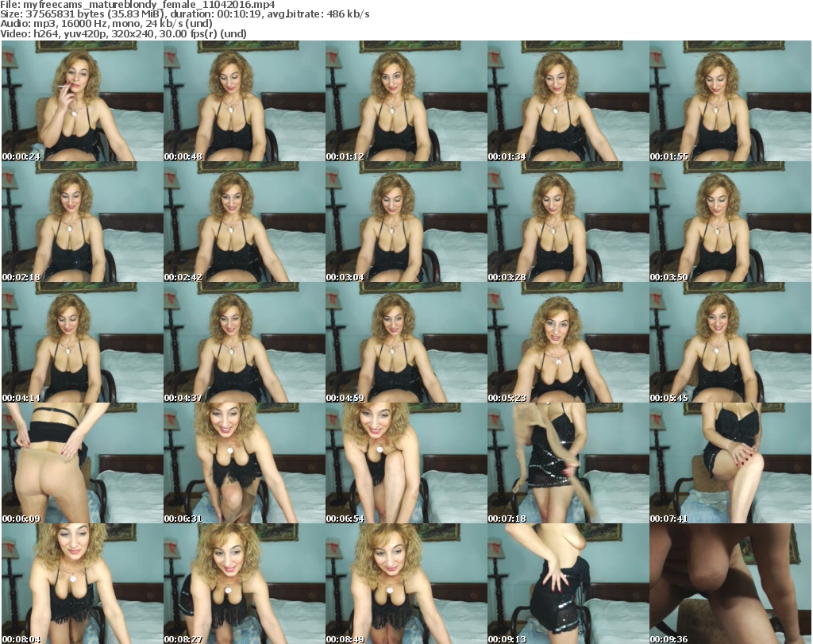Open the thumbnail marked 00:05:45
Image resolution: width=813 pixels, height=644 pixels.
coord(730,342)
